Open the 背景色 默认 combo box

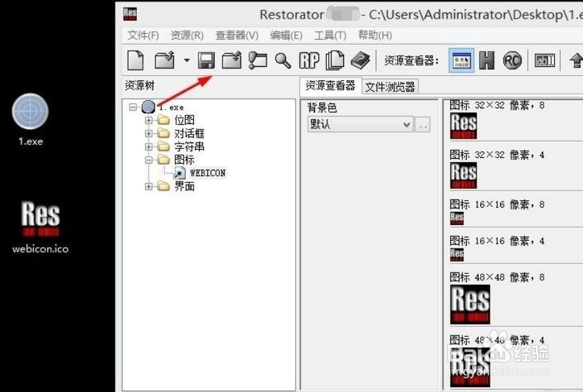tap(361, 124)
